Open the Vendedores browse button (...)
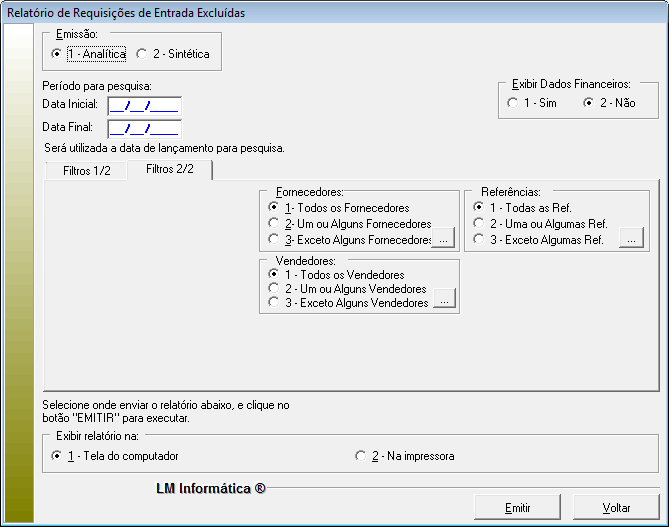Image resolution: width=669 pixels, height=527 pixels. point(444,298)
